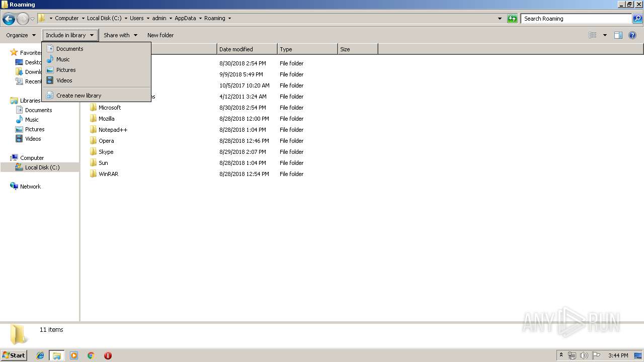
Task: Open Windows Media Player taskbar icon
Action: [x=74, y=355]
